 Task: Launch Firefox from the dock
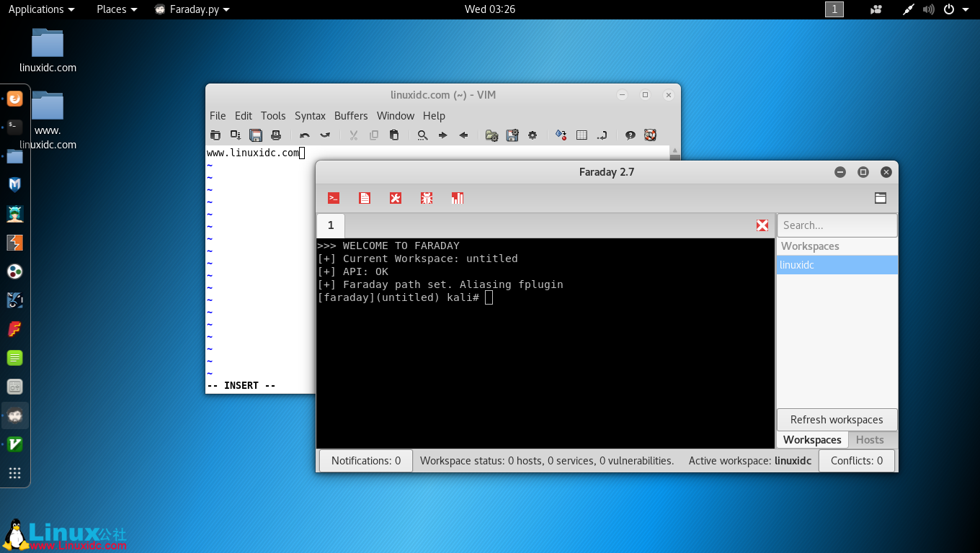tap(14, 99)
